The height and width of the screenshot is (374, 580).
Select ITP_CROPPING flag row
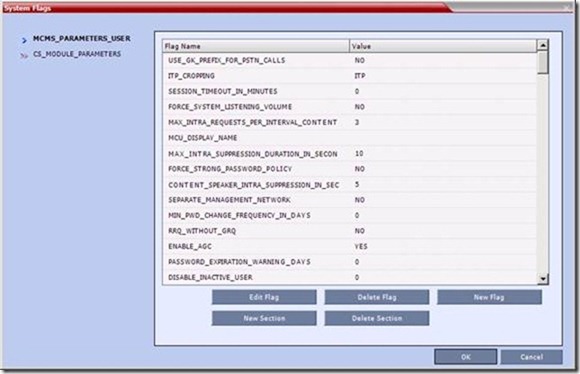[350, 76]
